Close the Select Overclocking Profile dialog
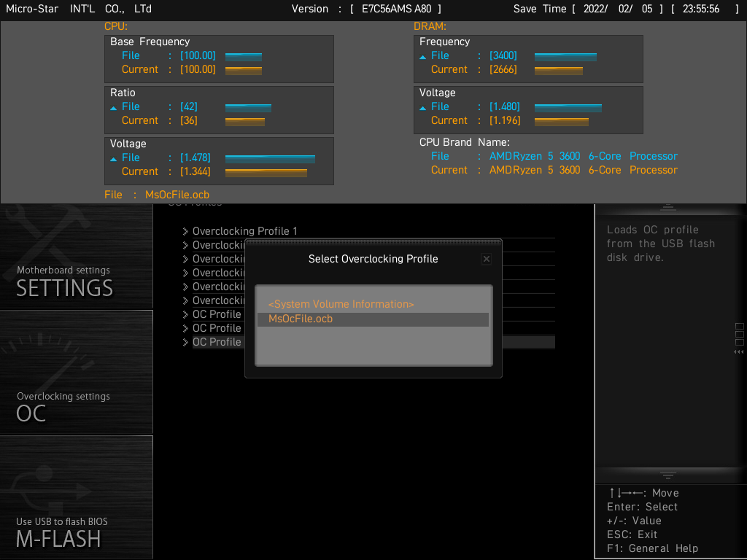747x560 pixels. click(487, 259)
